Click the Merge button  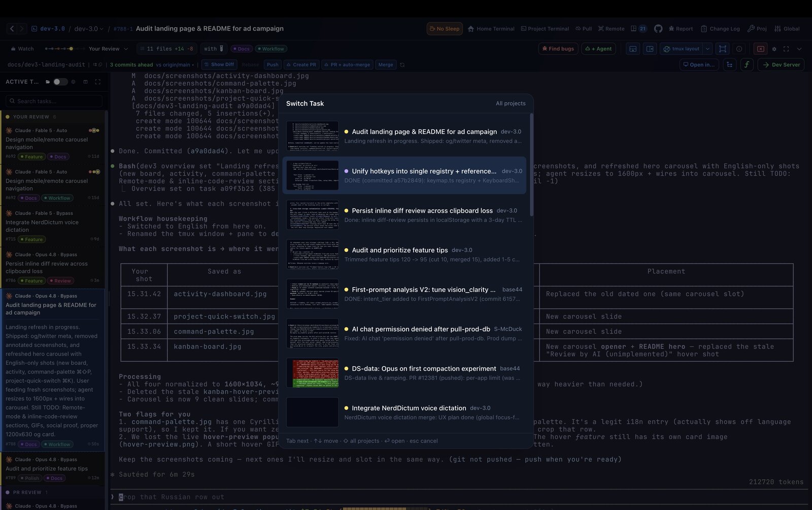pos(386,64)
